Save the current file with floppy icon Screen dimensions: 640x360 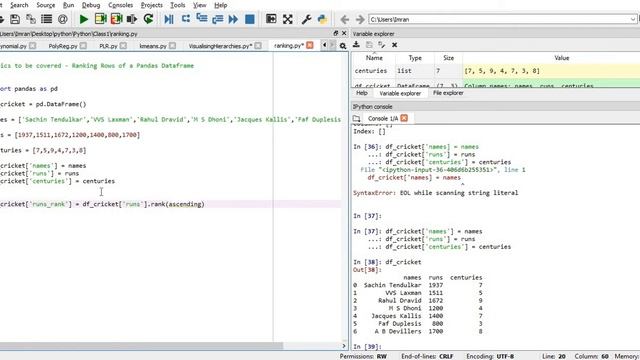point(15,19)
